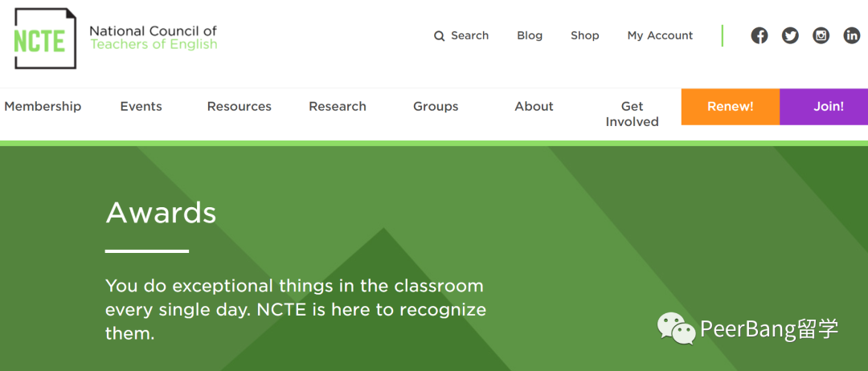This screenshot has width=868, height=371.
Task: Open the NCTE Facebook page icon
Action: tap(759, 36)
